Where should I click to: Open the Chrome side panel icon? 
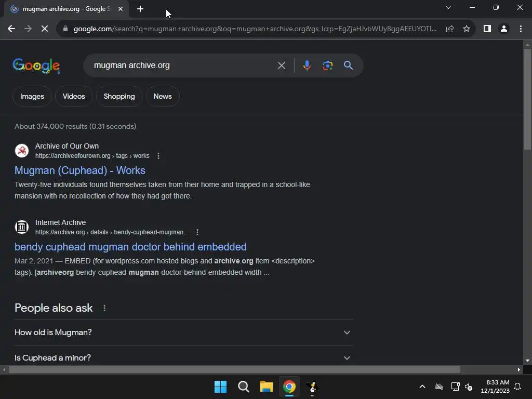[487, 29]
